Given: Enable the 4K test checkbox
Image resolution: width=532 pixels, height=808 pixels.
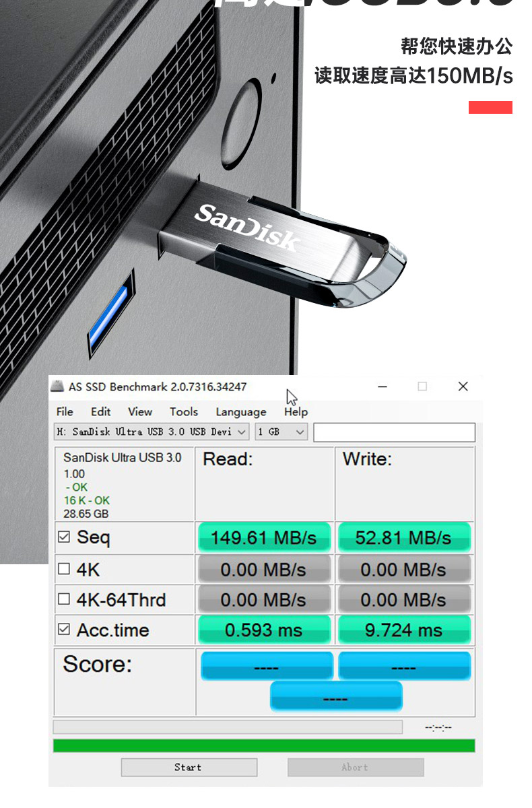Looking at the screenshot, I should coord(64,569).
